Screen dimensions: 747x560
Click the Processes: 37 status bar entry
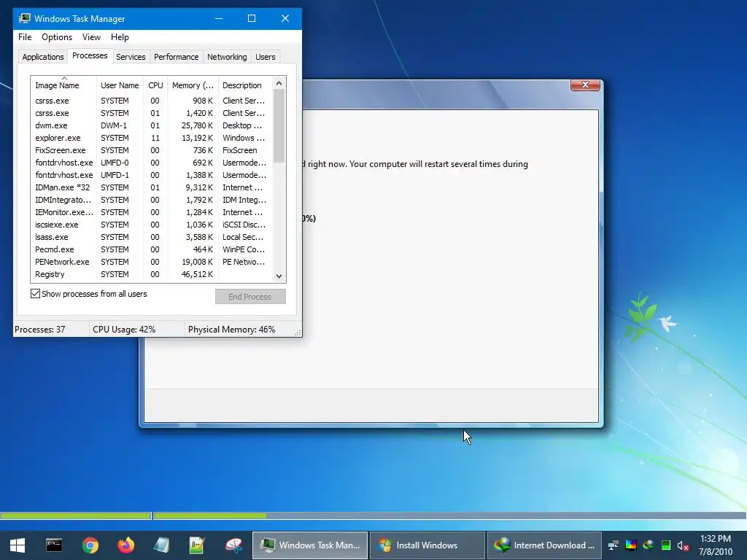(50, 330)
